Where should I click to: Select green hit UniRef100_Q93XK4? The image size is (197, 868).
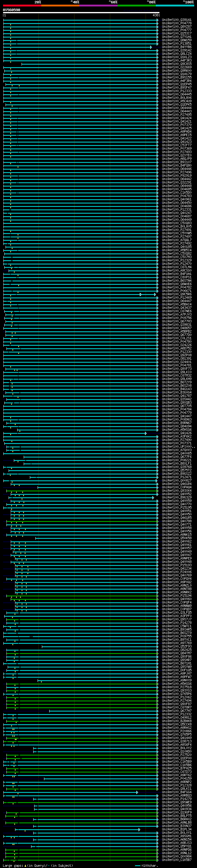coord(176,491)
